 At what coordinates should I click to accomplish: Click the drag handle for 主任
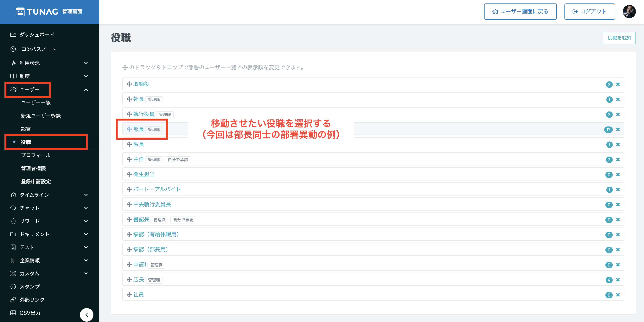pyautogui.click(x=129, y=159)
